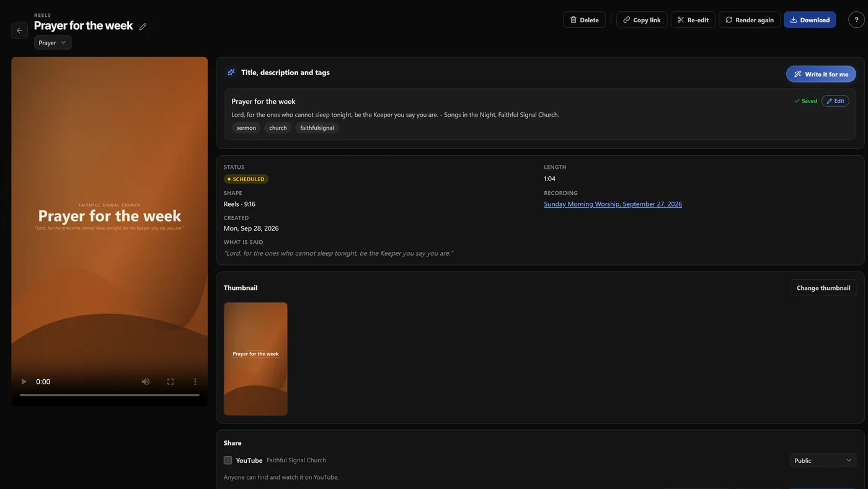868x489 pixels.
Task: Open the Public visibility dropdown
Action: pos(823,460)
